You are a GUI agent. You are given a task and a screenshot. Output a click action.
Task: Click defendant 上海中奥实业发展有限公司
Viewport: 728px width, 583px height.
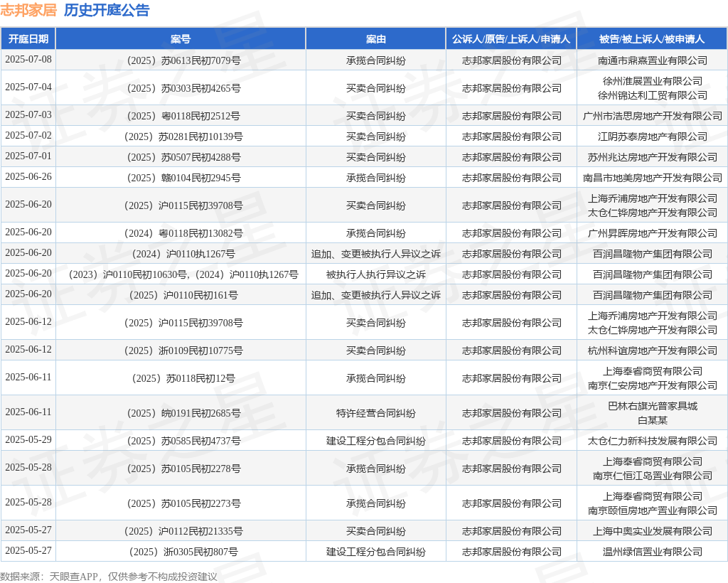click(x=653, y=531)
